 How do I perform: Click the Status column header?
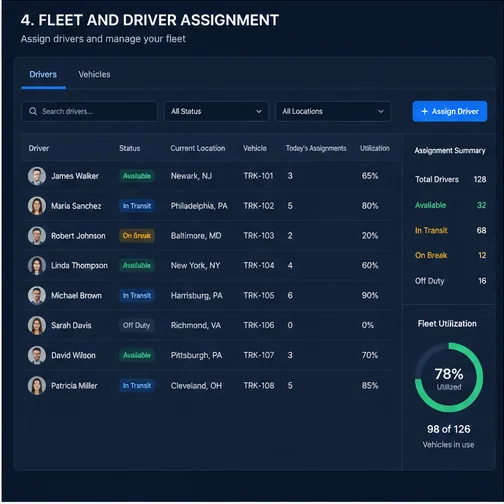tap(130, 148)
